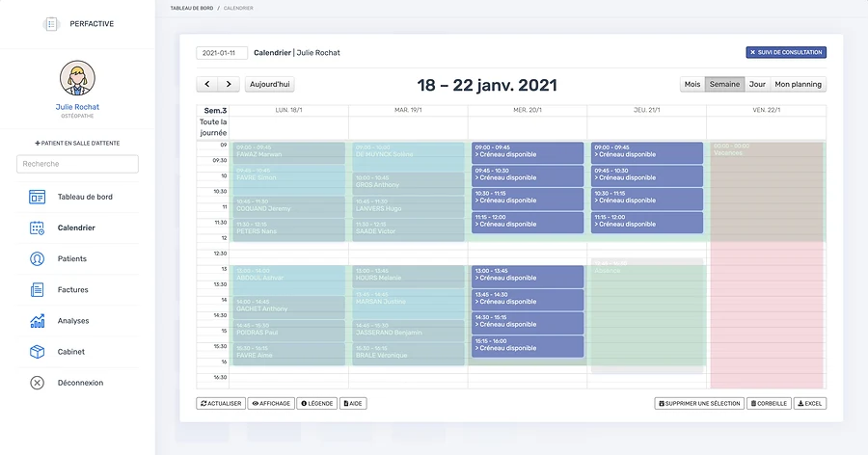The height and width of the screenshot is (455, 868).
Task: Select Wednesday 09:45 - 10:30 créneau disponible
Action: tap(528, 176)
